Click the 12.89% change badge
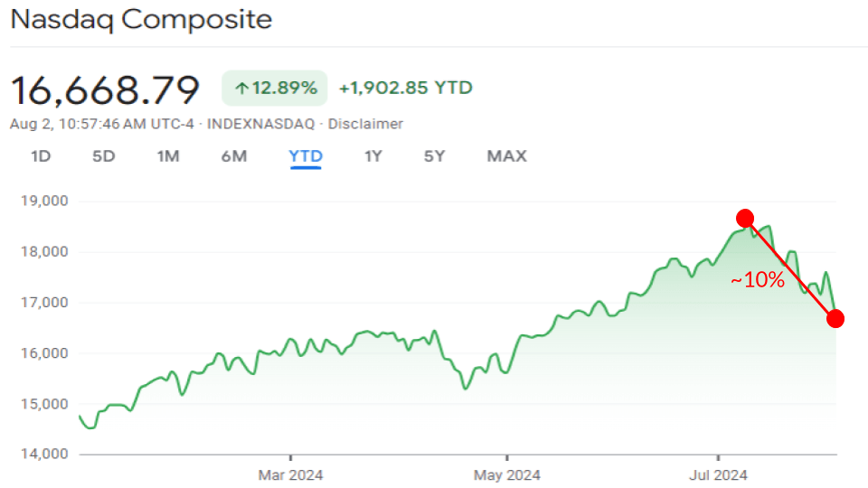Screen dimensions: 868x488 (x=275, y=89)
